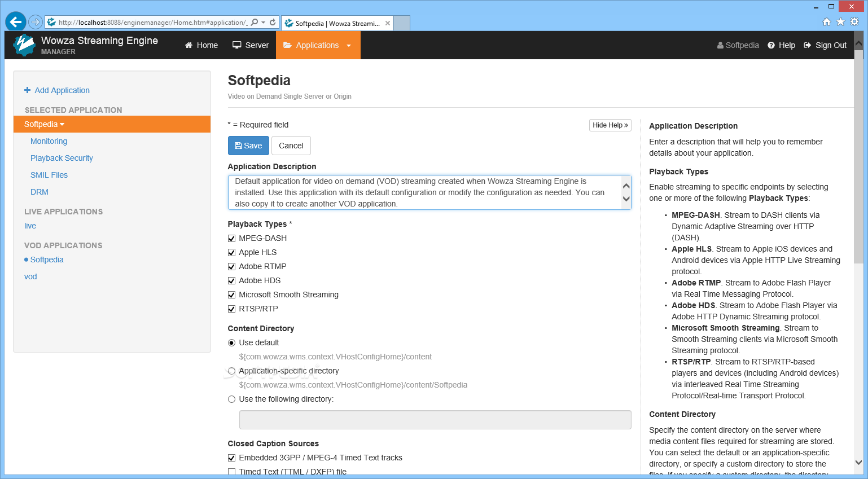Image resolution: width=868 pixels, height=479 pixels.
Task: Check Timed Text (TTML / DXFP) file
Action: [x=231, y=472]
